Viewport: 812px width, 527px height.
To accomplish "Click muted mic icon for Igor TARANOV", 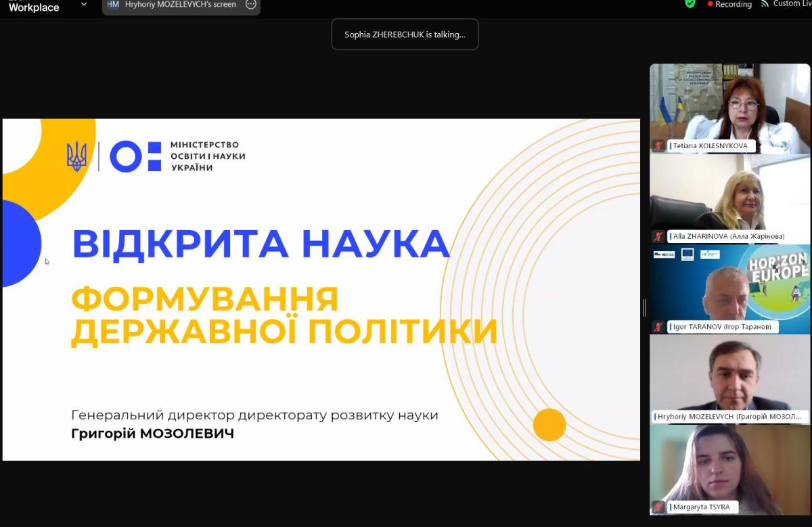I will click(658, 327).
